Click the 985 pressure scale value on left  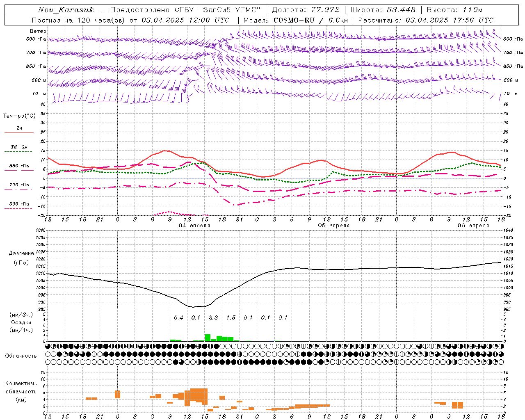click(x=41, y=309)
